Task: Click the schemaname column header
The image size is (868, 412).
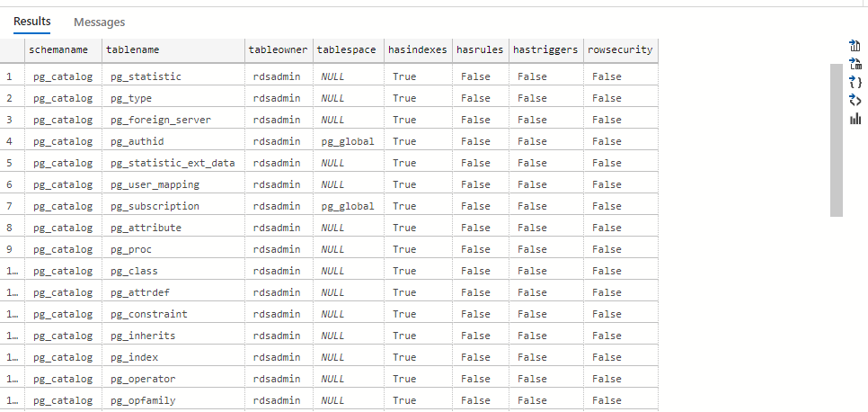Action: point(61,50)
